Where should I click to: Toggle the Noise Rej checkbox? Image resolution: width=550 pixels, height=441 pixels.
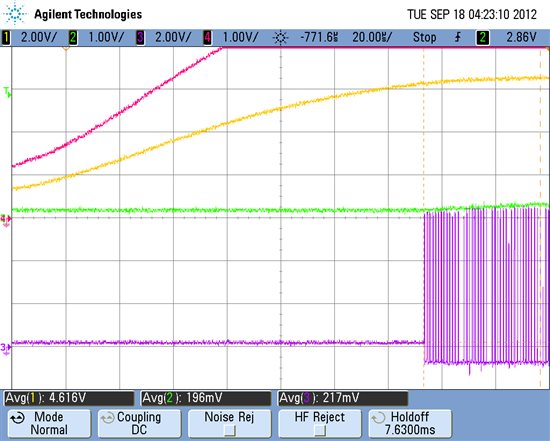tap(229, 430)
